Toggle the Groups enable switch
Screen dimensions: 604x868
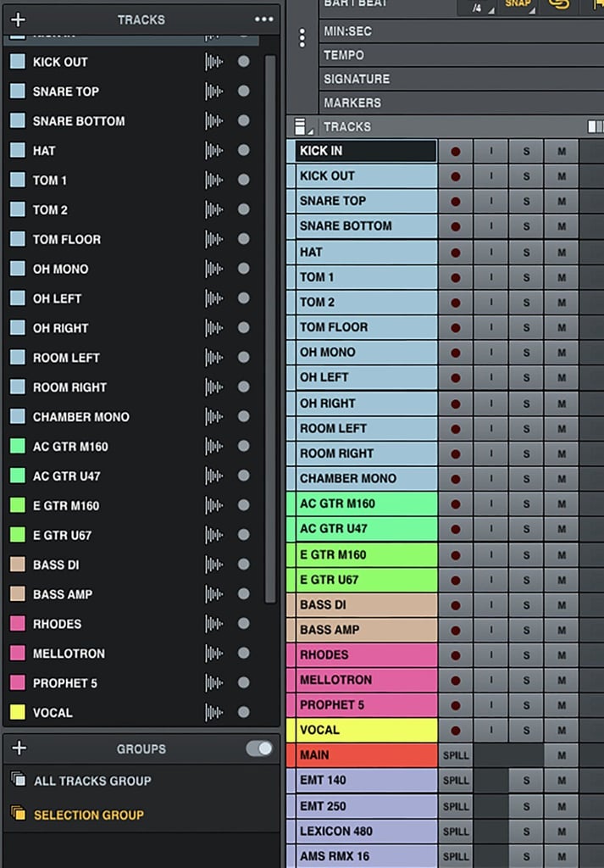tap(259, 748)
